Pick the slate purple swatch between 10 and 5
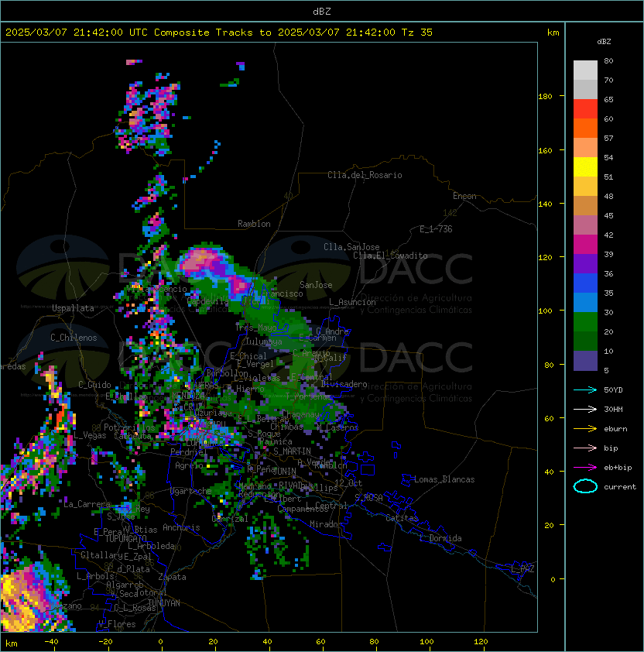644x652 pixels. click(585, 361)
